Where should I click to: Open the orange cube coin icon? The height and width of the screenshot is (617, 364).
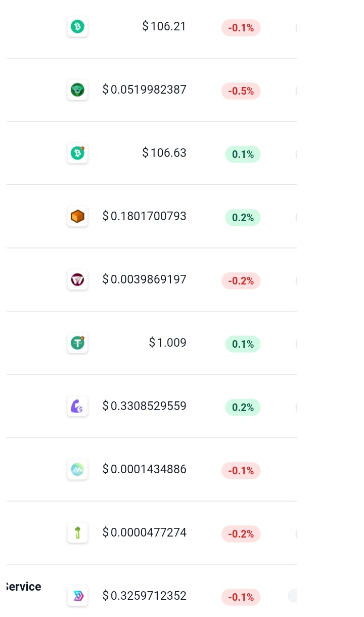77,217
